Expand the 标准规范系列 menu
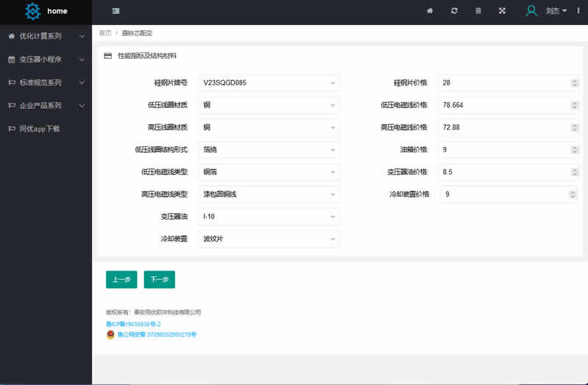The width and height of the screenshot is (588, 385). pyautogui.click(x=46, y=83)
